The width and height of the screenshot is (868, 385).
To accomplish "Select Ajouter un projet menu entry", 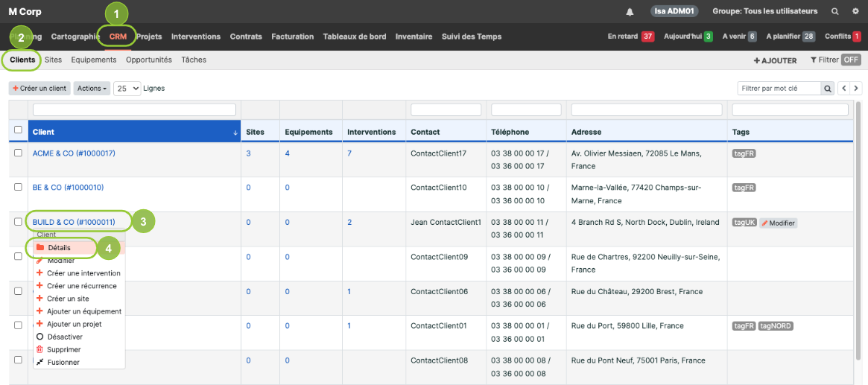I will [79, 324].
